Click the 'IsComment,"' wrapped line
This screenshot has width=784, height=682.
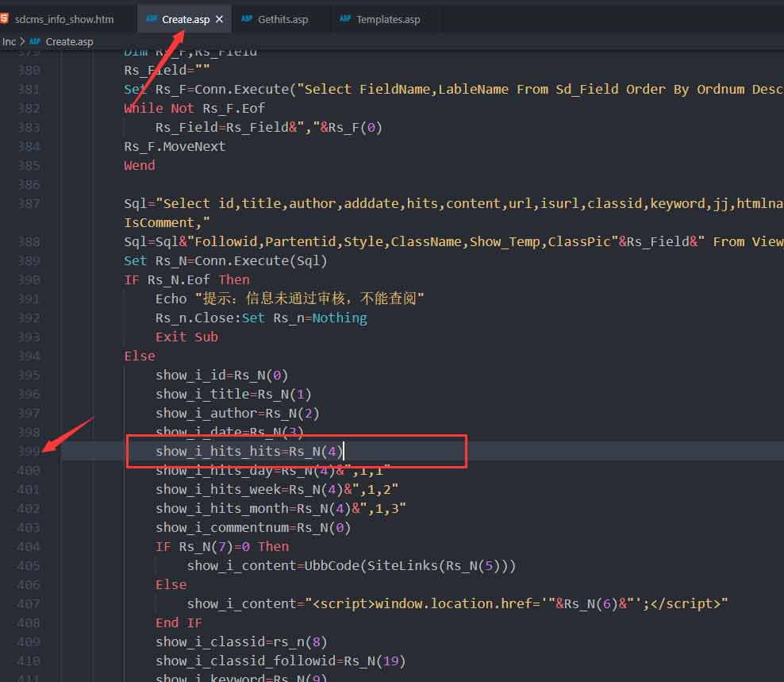167,223
